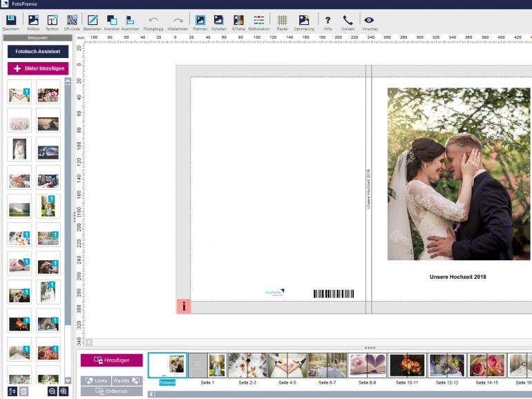Select the book heart pages thumbnail in image list
The height and width of the screenshot is (399, 532).
(x=19, y=264)
